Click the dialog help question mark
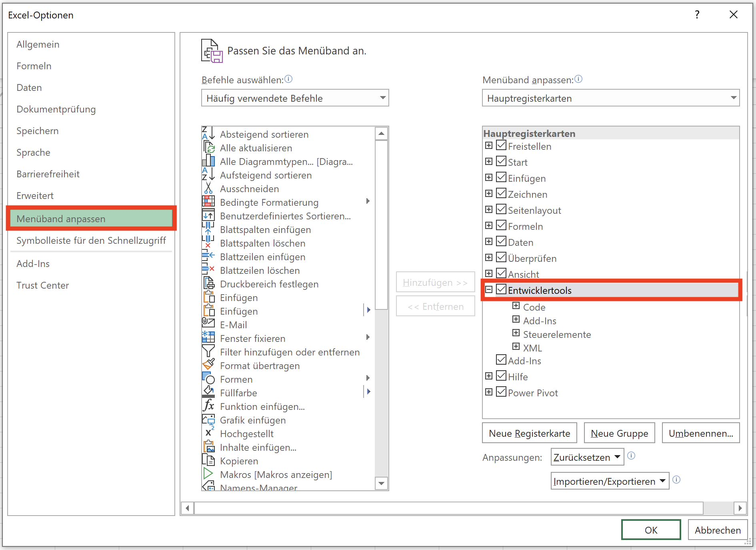This screenshot has height=550, width=756. pyautogui.click(x=697, y=15)
